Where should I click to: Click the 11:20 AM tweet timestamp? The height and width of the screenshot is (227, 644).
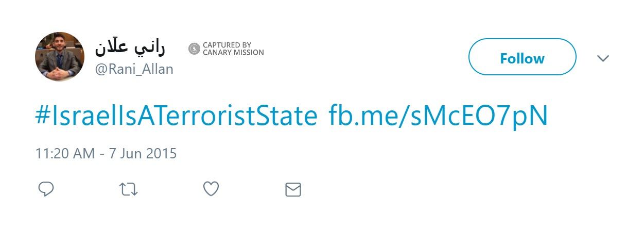(x=65, y=153)
